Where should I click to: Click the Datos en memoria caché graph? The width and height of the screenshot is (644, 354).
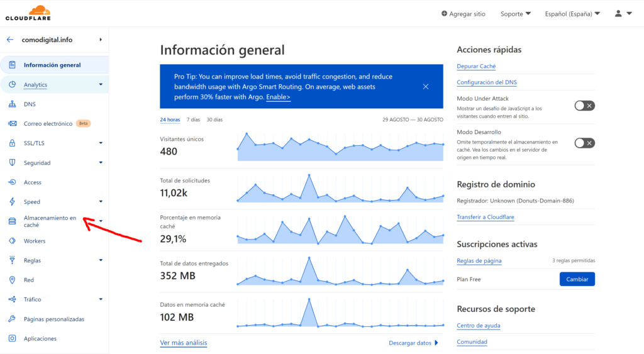pos(340,312)
